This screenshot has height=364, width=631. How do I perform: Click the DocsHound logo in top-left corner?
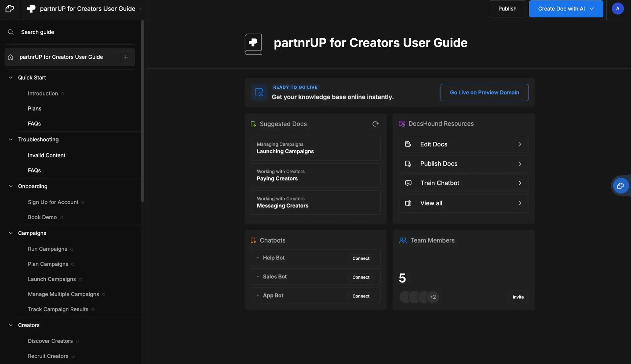[x=10, y=9]
